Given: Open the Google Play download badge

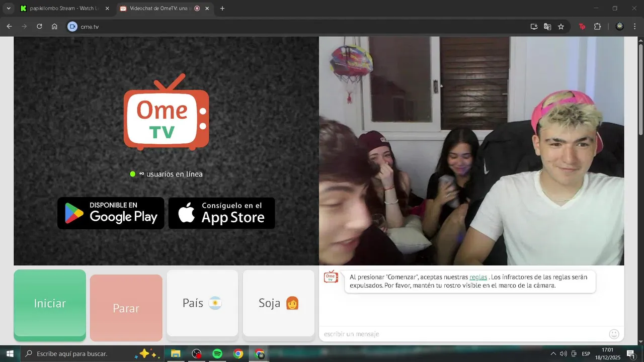Looking at the screenshot, I should coord(111,213).
